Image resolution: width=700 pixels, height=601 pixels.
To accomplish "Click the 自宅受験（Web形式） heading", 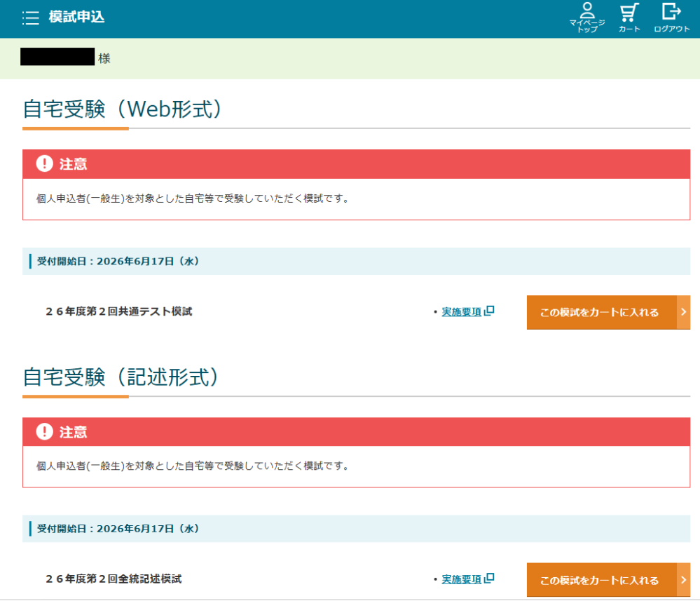I will point(123,109).
